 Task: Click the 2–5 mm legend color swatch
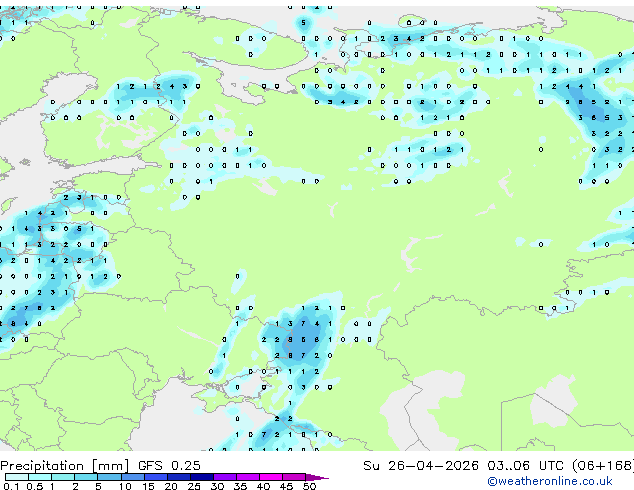pos(86,477)
